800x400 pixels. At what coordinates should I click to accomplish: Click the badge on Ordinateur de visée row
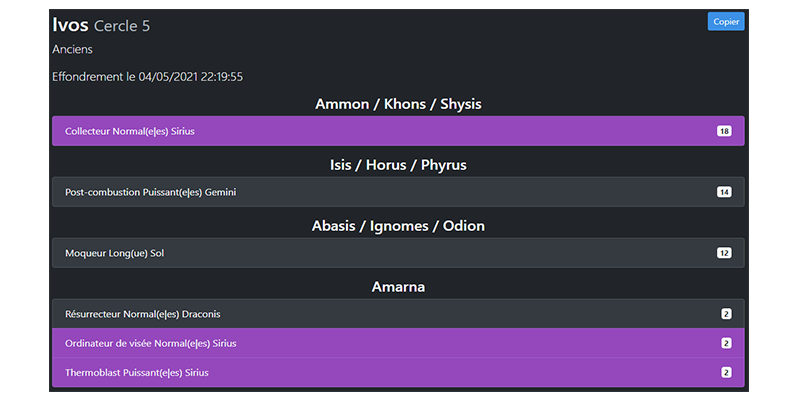point(726,343)
